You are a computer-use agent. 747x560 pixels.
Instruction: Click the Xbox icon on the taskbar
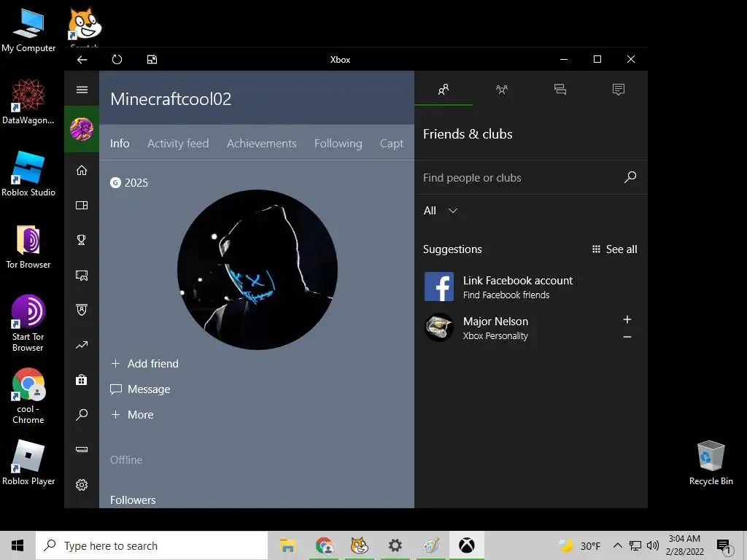466,545
